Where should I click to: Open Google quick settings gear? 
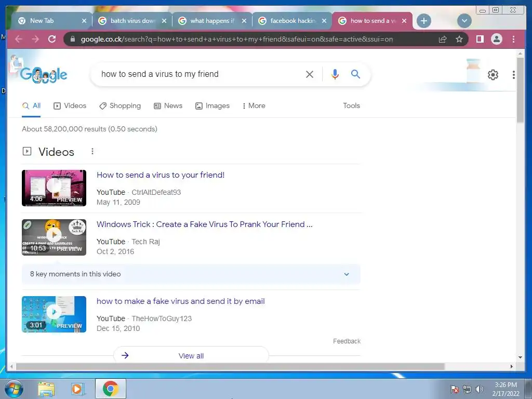[493, 75]
